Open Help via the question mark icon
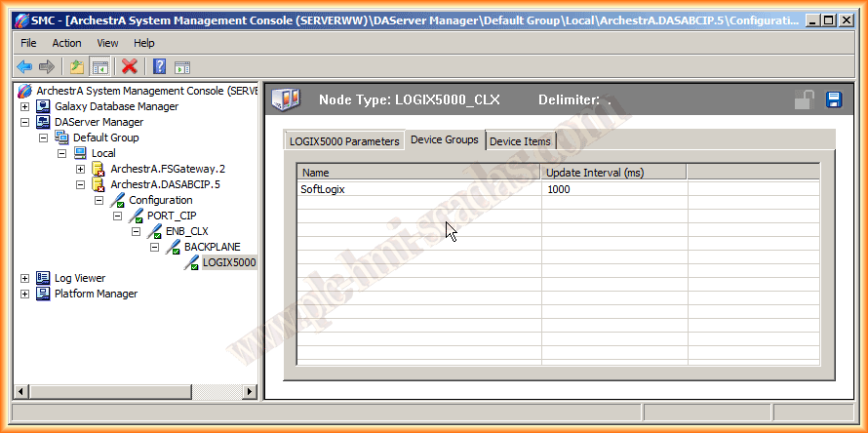Image resolution: width=868 pixels, height=433 pixels. pyautogui.click(x=159, y=66)
